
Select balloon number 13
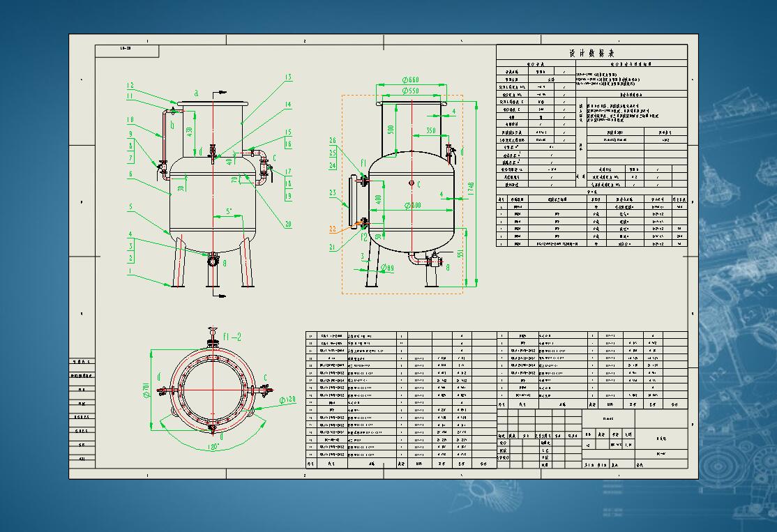[288, 77]
